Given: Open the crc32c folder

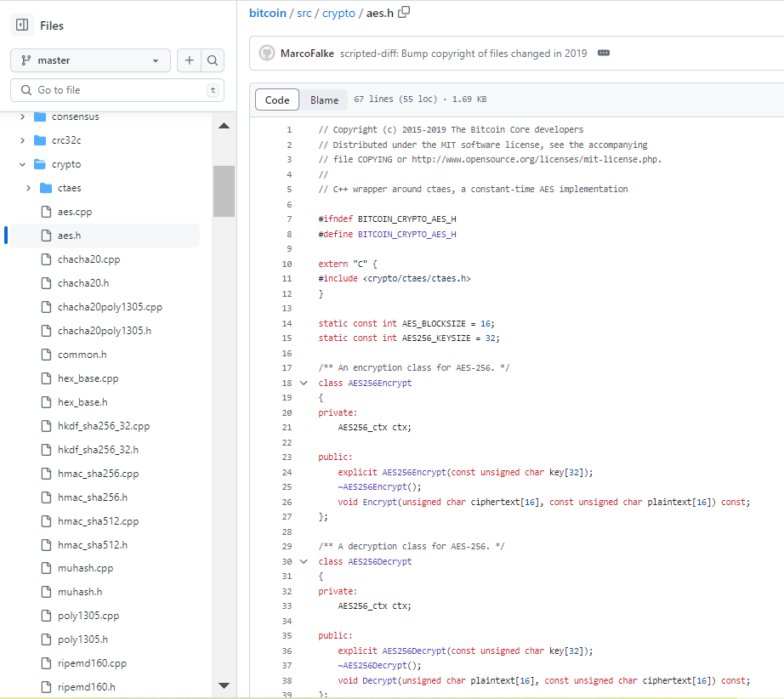Looking at the screenshot, I should (66, 140).
